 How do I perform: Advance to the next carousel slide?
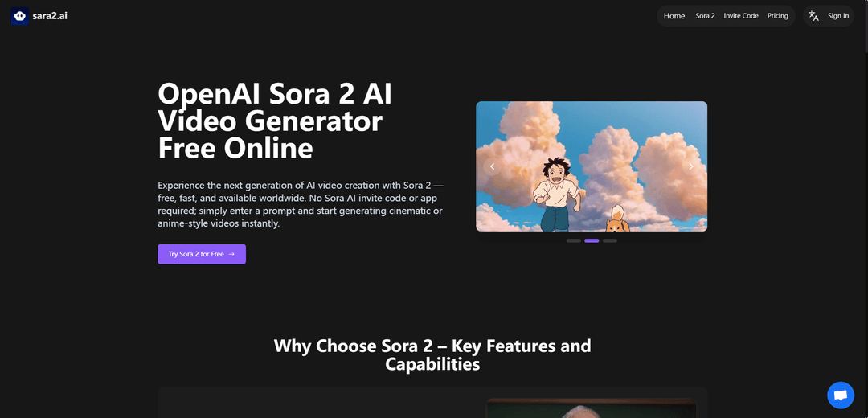(691, 166)
